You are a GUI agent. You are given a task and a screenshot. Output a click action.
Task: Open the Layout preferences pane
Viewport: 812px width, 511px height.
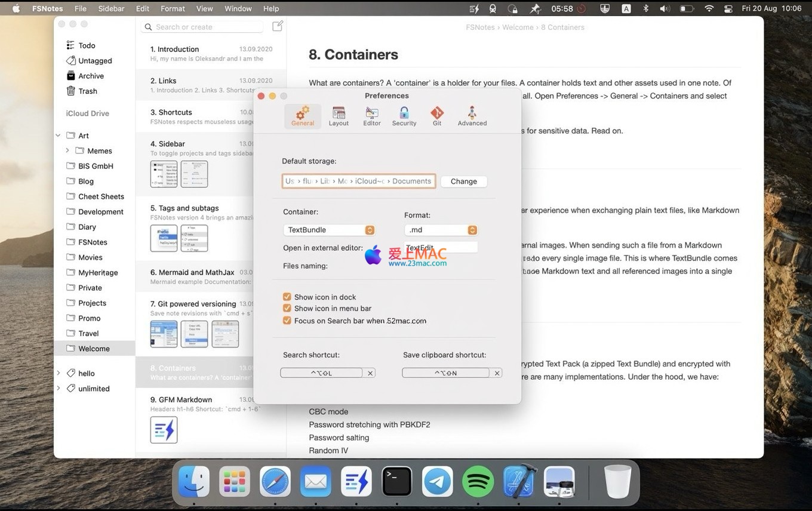point(339,116)
